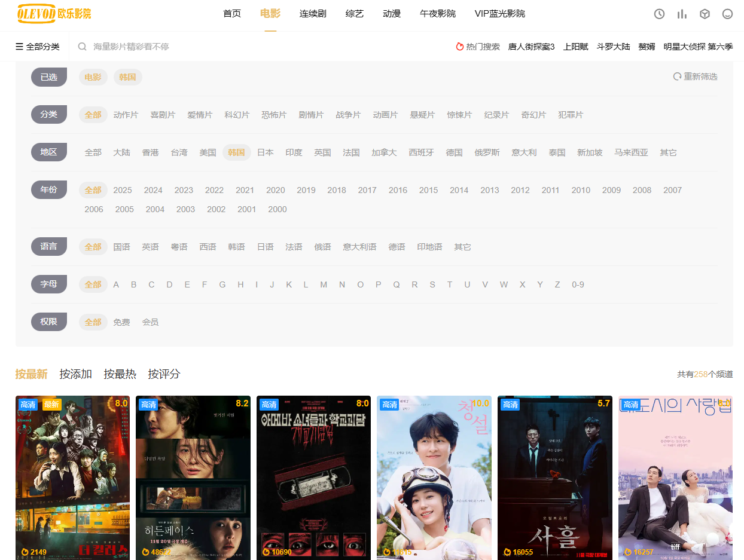This screenshot has height=560, width=744.
Task: Go to 连续剧 in top navigation
Action: pos(313,14)
